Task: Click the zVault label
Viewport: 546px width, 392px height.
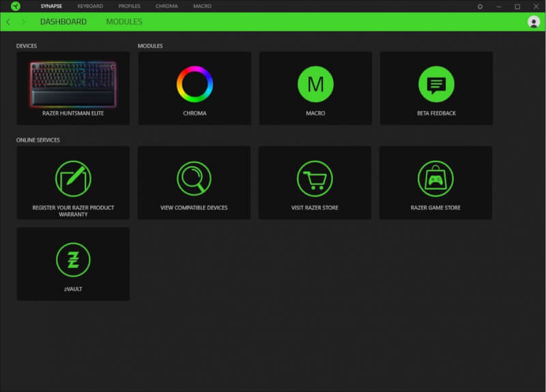Action: (73, 289)
